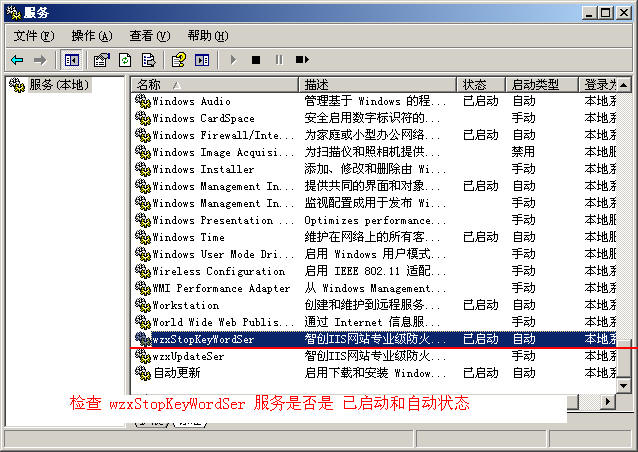
Task: Select 服务(本地) in the tree pane
Action: point(59,85)
